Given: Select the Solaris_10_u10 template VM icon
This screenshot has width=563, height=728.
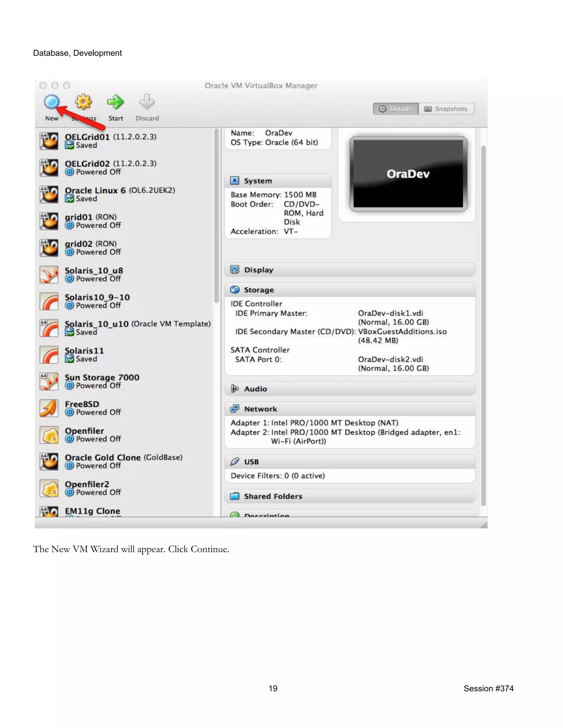Looking at the screenshot, I should pos(49,328).
